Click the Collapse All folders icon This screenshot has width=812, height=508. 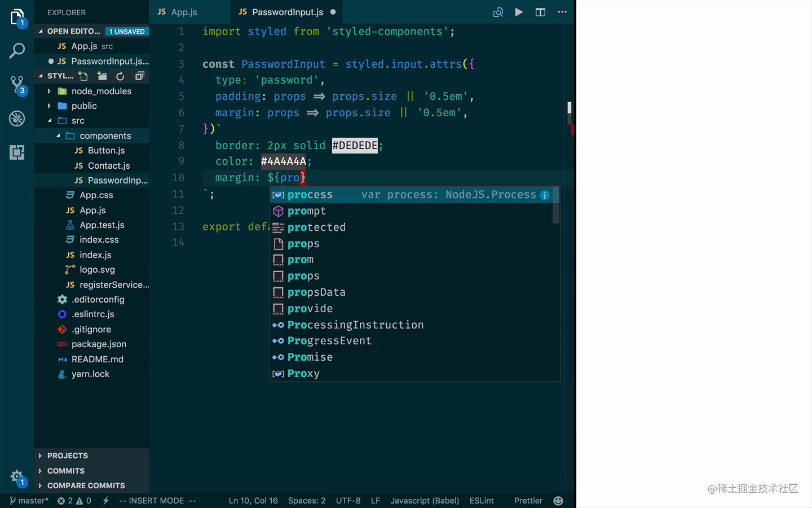(x=139, y=76)
